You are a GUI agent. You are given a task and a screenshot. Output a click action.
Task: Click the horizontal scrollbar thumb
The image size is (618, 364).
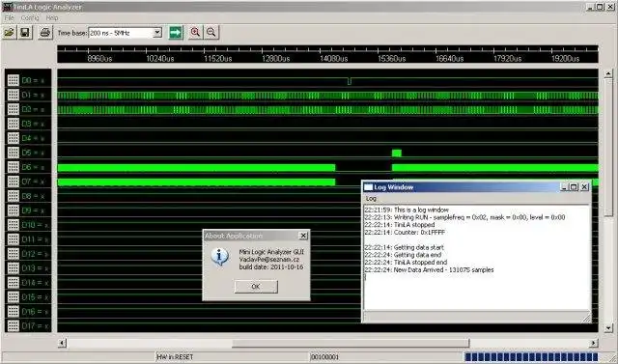(x=351, y=343)
